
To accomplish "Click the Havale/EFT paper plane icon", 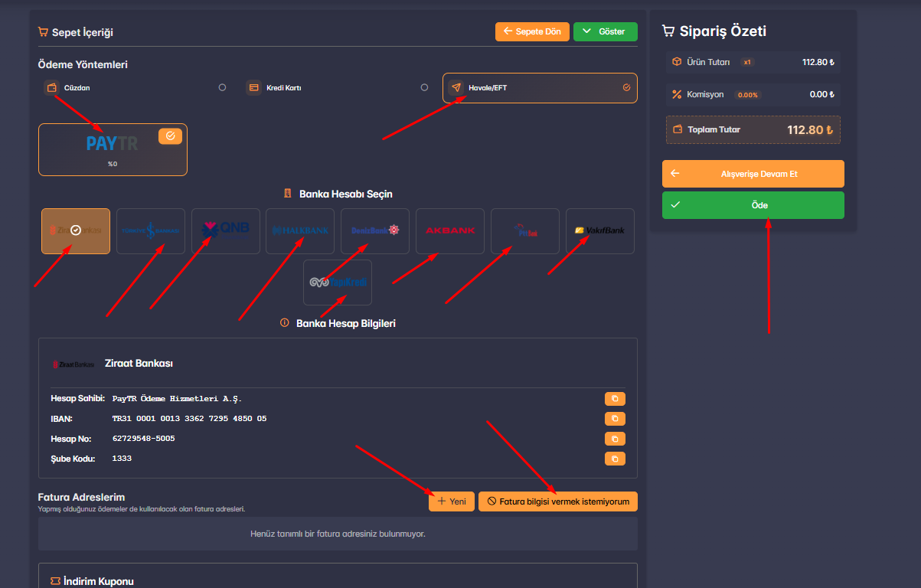I will click(456, 87).
